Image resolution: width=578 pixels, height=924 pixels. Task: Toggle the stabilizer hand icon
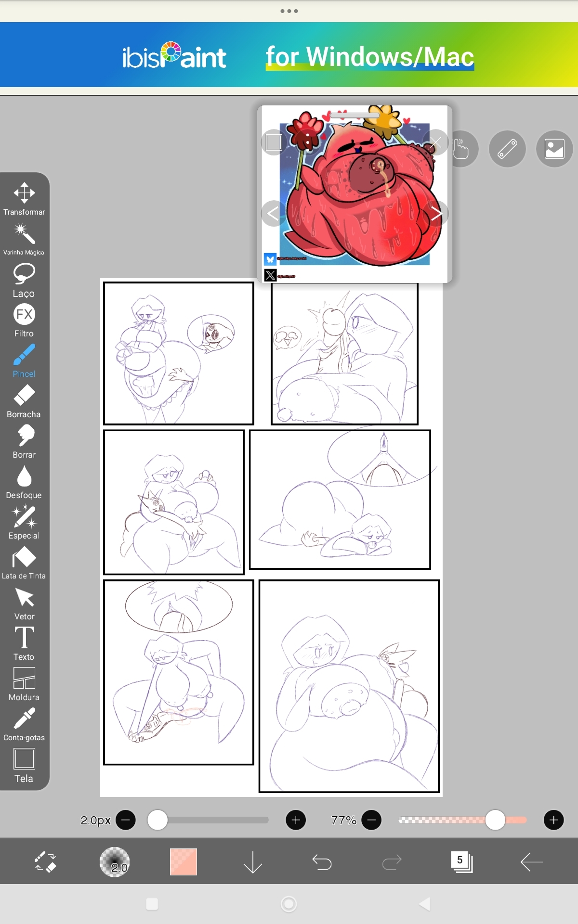(x=461, y=149)
